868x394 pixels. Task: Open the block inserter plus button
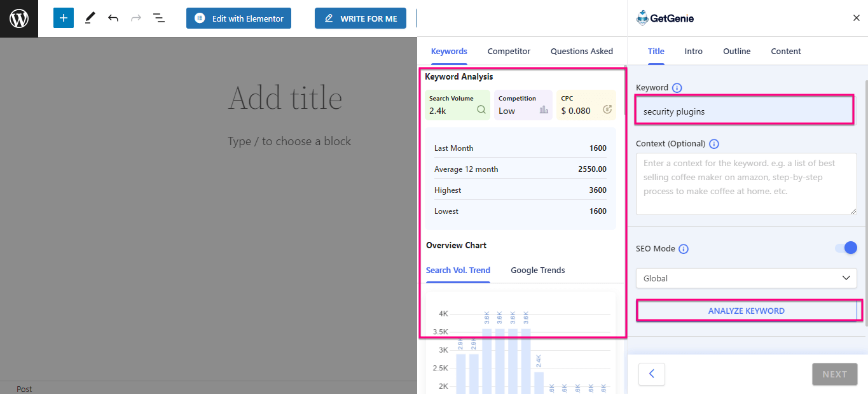(x=64, y=18)
